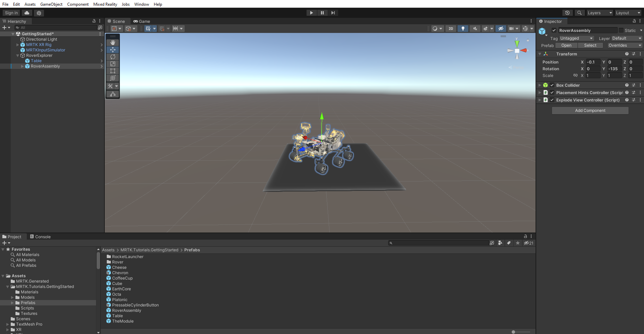The height and width of the screenshot is (334, 644).
Task: Open the GameObject menu
Action: (x=51, y=4)
